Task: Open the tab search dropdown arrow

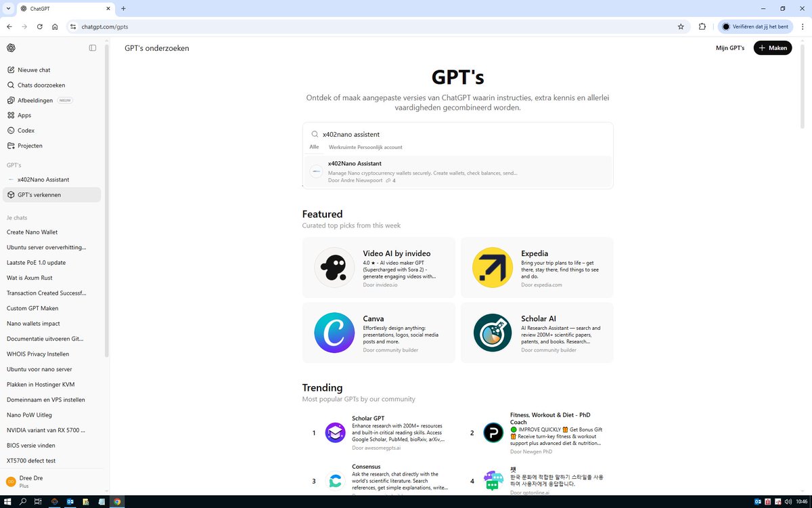Action: (7, 9)
